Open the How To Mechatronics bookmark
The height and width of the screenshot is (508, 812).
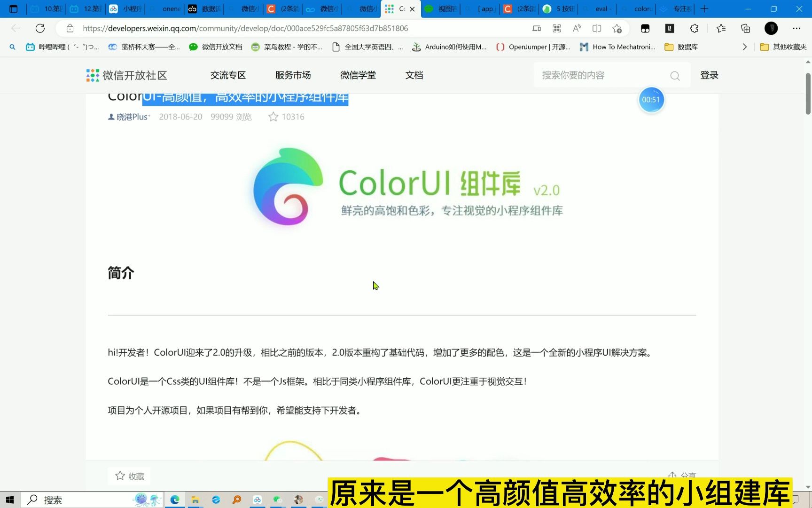coord(617,47)
